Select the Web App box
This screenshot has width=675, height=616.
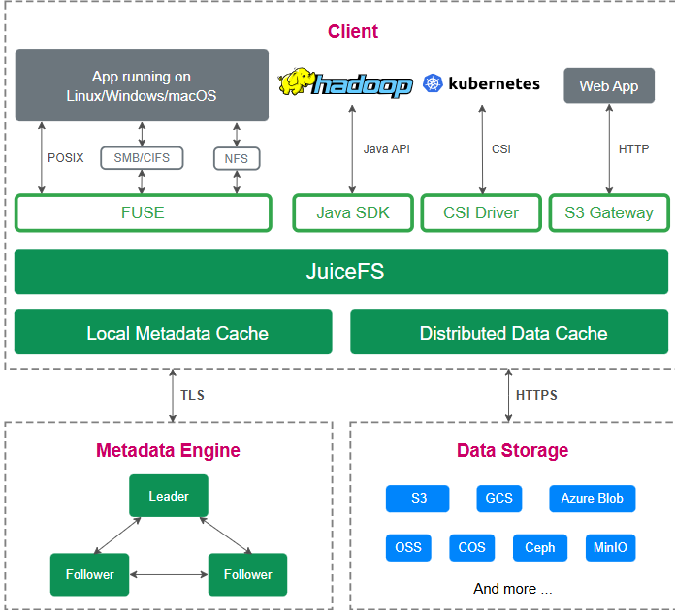point(609,85)
